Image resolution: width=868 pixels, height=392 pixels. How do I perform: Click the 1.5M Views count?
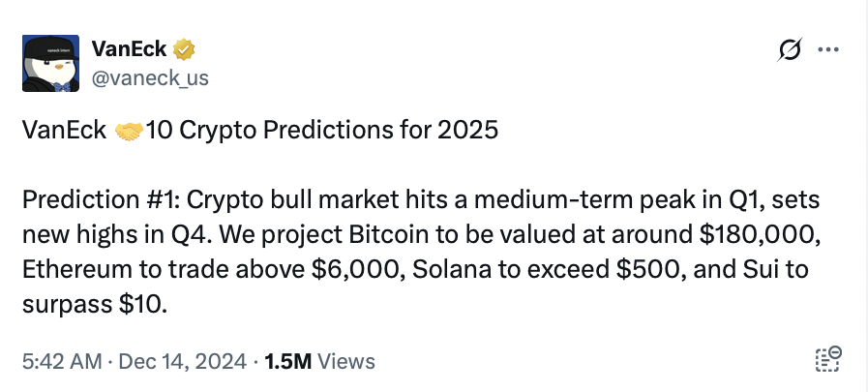tap(319, 362)
